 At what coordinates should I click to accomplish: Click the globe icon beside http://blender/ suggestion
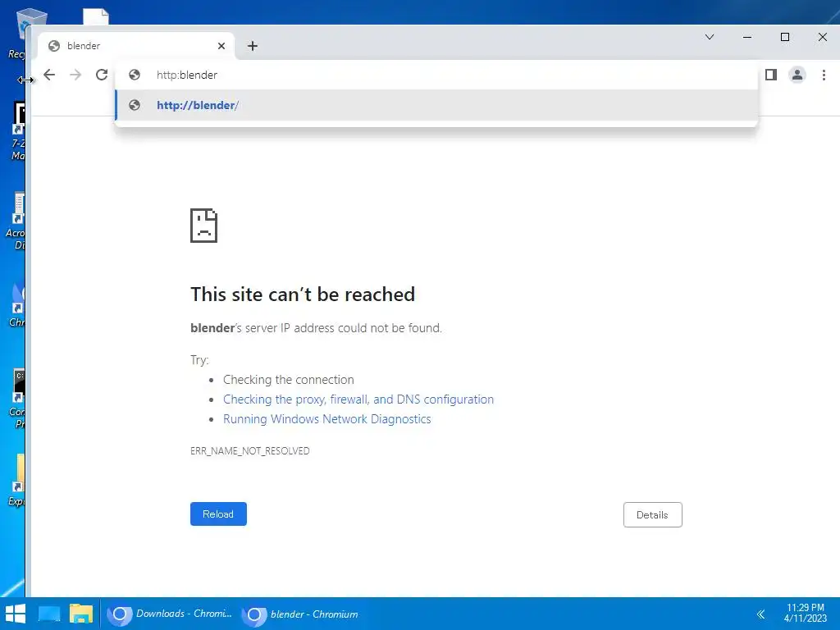click(135, 106)
